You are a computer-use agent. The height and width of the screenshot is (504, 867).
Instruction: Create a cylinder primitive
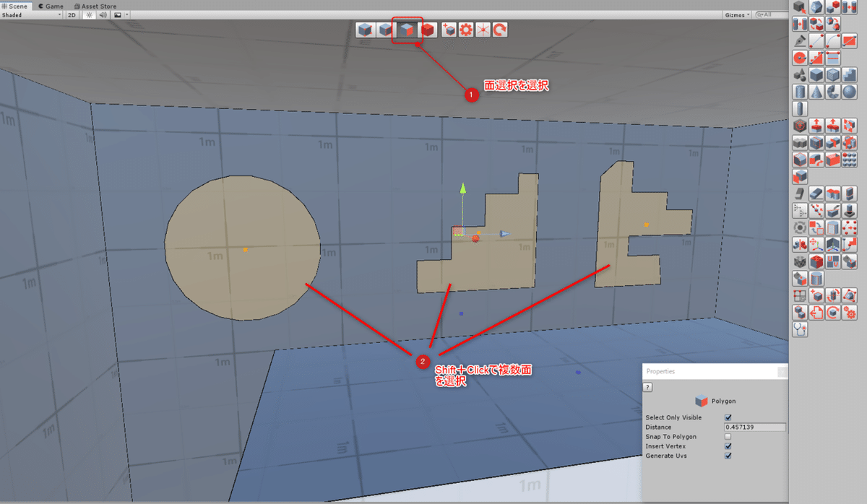point(798,91)
